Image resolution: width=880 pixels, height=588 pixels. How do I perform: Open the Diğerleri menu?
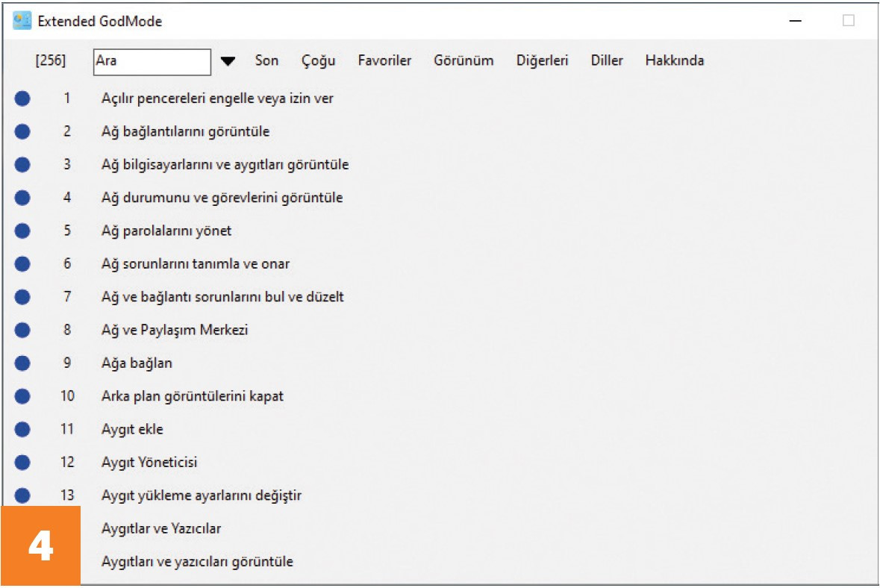[542, 60]
